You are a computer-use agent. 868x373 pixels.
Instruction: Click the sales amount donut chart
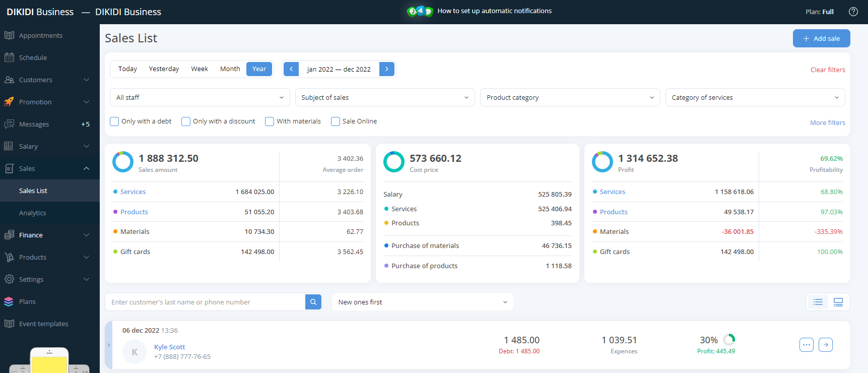(x=122, y=162)
